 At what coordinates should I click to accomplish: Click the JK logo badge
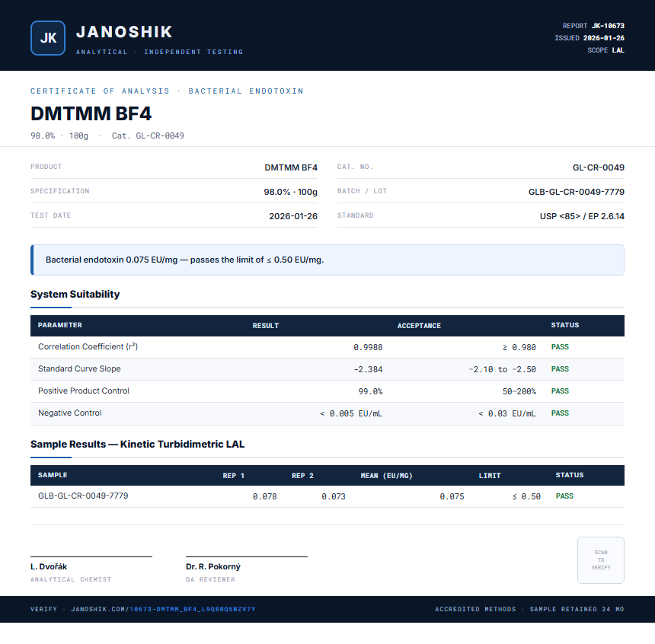click(x=48, y=38)
